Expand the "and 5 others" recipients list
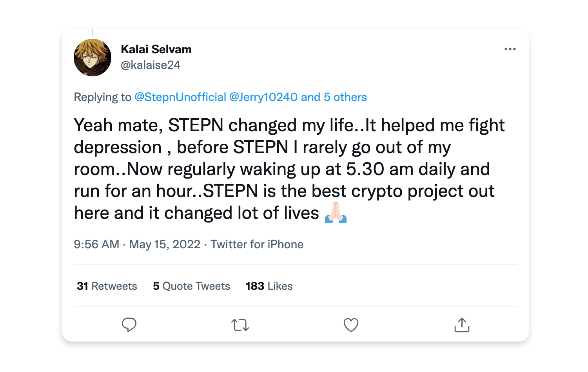The width and height of the screenshot is (588, 372). (334, 97)
